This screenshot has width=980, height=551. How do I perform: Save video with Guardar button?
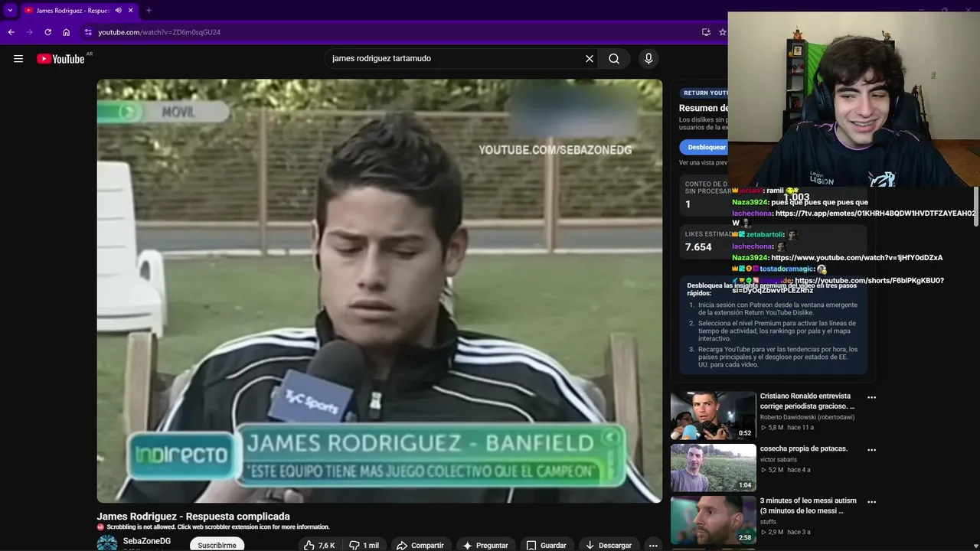(x=546, y=546)
